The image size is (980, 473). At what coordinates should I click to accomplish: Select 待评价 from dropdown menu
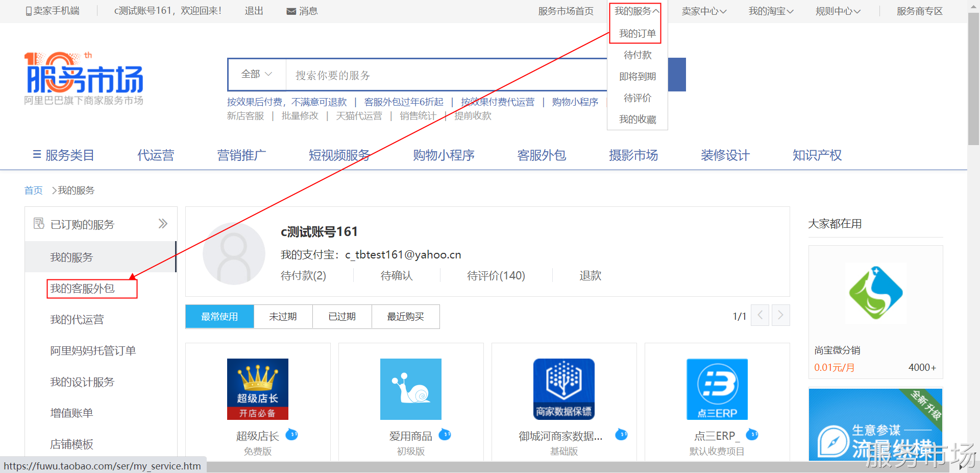pos(638,98)
